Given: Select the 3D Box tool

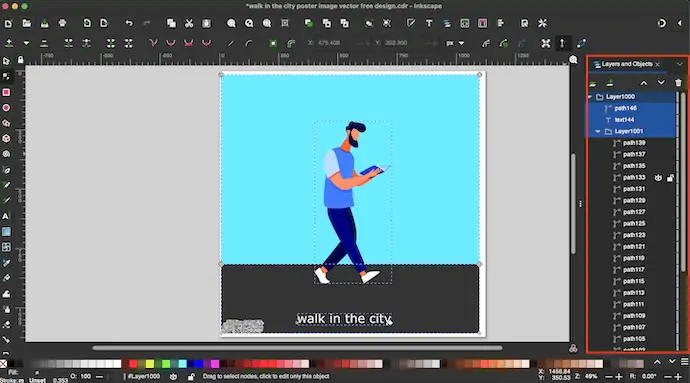Looking at the screenshot, I should 6,139.
